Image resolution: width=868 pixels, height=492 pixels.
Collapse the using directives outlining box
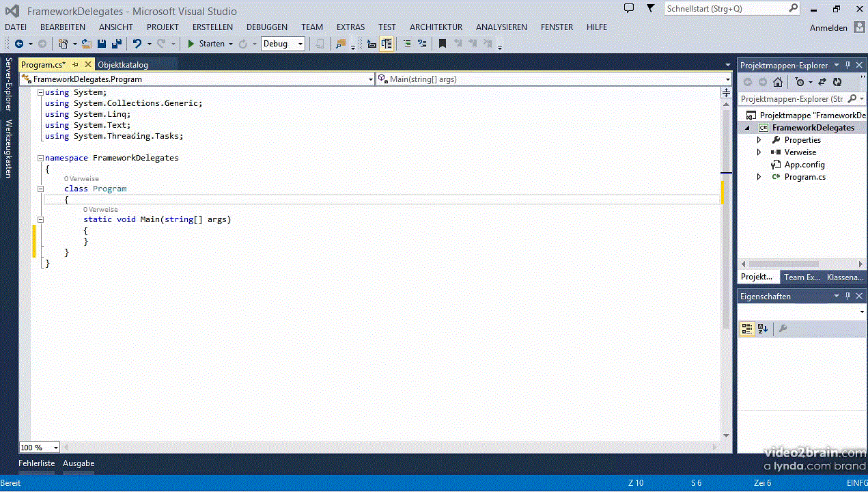[x=40, y=92]
